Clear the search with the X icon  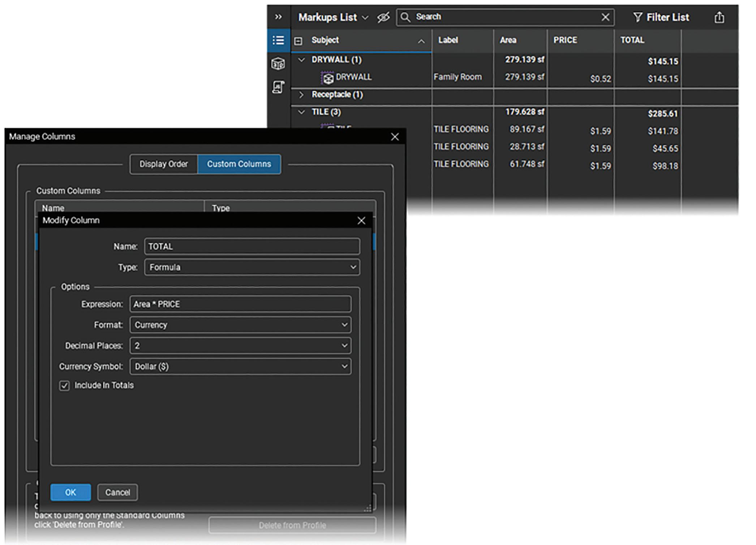point(605,17)
